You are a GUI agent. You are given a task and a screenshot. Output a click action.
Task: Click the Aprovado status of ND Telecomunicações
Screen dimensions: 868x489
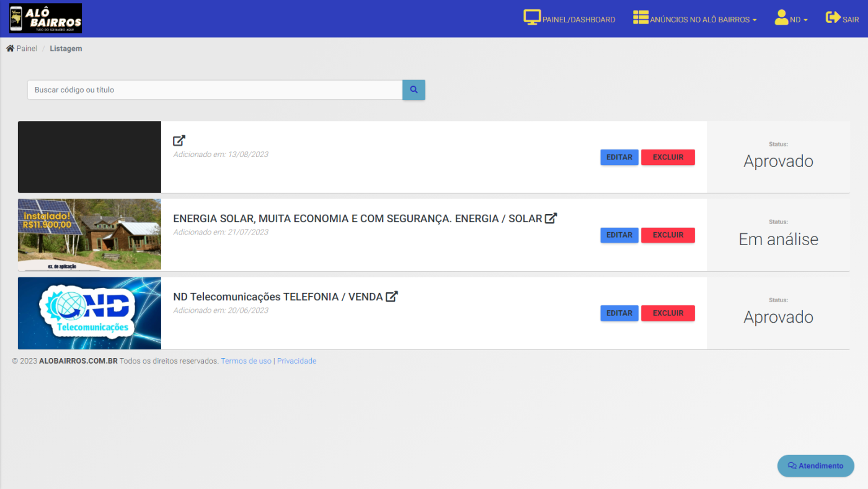pyautogui.click(x=779, y=317)
